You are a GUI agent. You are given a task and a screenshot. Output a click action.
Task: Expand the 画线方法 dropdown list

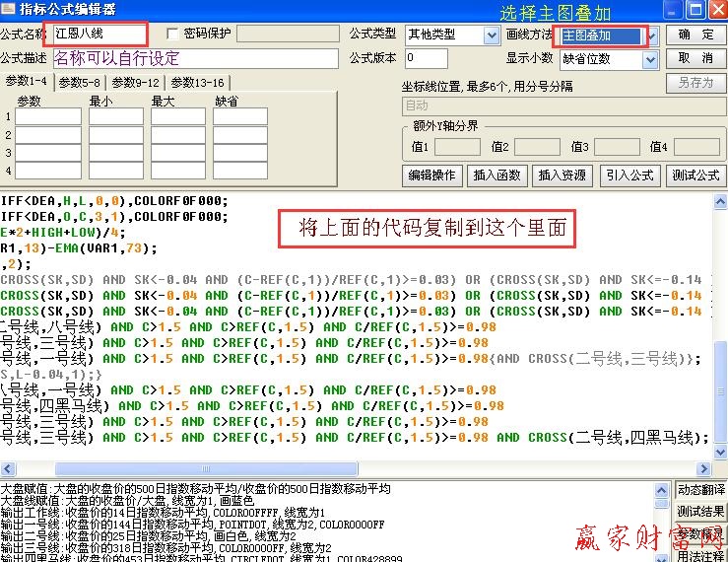(x=651, y=35)
